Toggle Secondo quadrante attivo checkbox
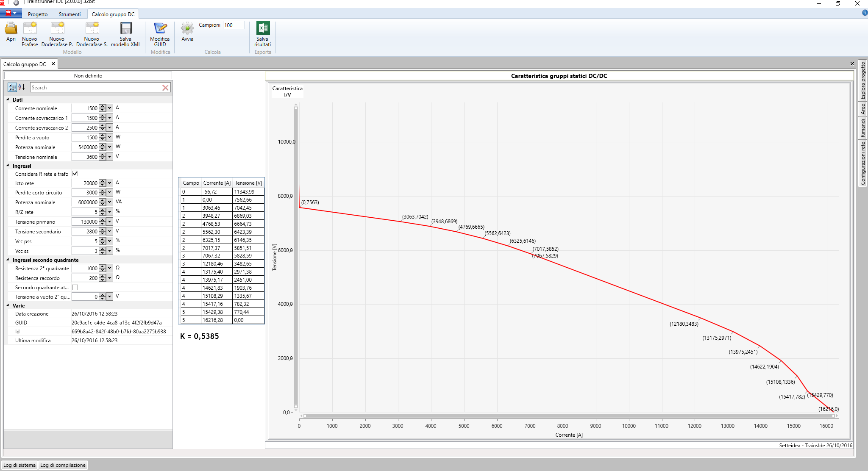Viewport: 868px width, 471px height. (75, 287)
